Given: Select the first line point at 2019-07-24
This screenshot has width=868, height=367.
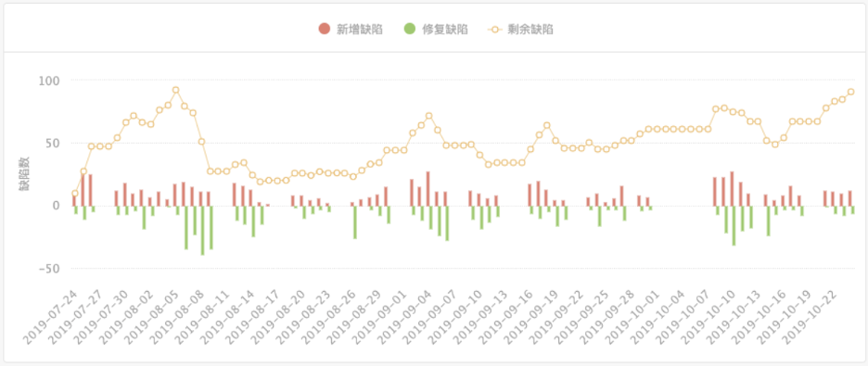Looking at the screenshot, I should click(75, 194).
